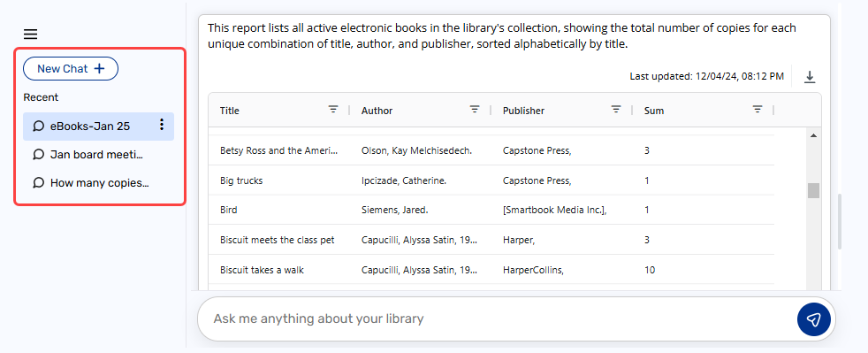Image resolution: width=868 pixels, height=353 pixels.
Task: Select the Biscuit takes a walk row
Action: click(x=491, y=270)
